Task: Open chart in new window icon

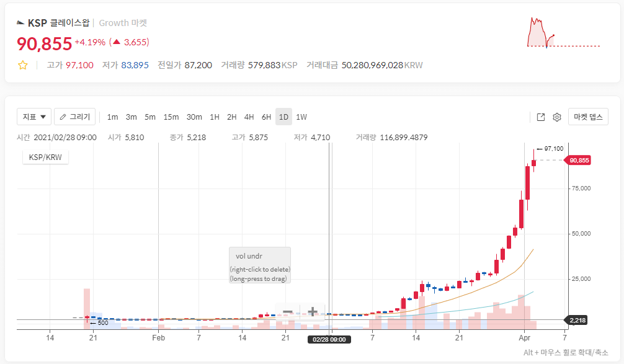Action: tap(541, 117)
